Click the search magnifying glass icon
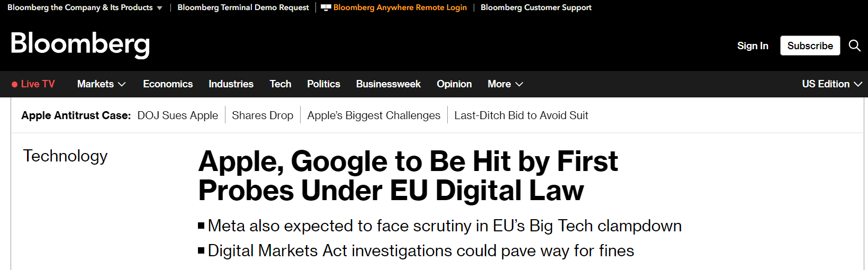868x270 pixels. click(854, 46)
